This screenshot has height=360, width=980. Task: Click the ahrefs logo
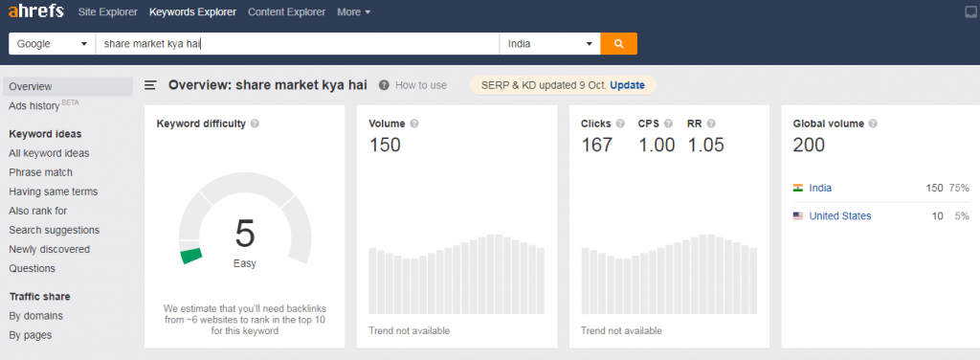click(x=36, y=11)
